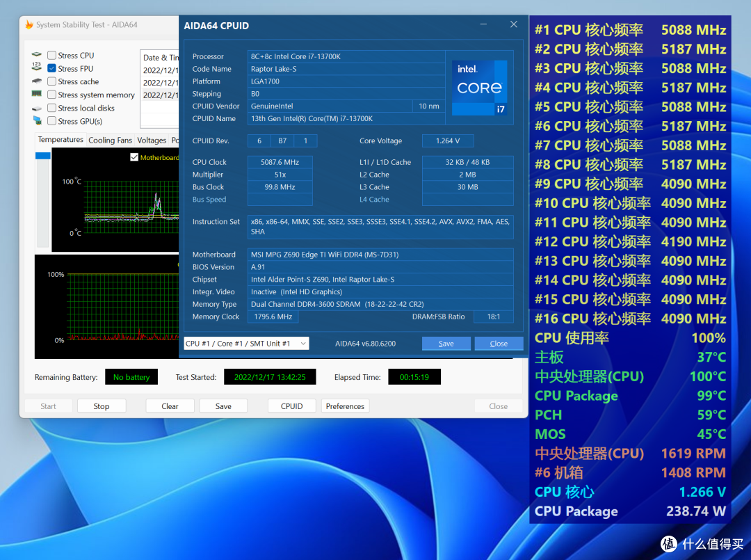Click the CPU Clock value 5087.6 MHz
The width and height of the screenshot is (751, 560).
pyautogui.click(x=280, y=162)
